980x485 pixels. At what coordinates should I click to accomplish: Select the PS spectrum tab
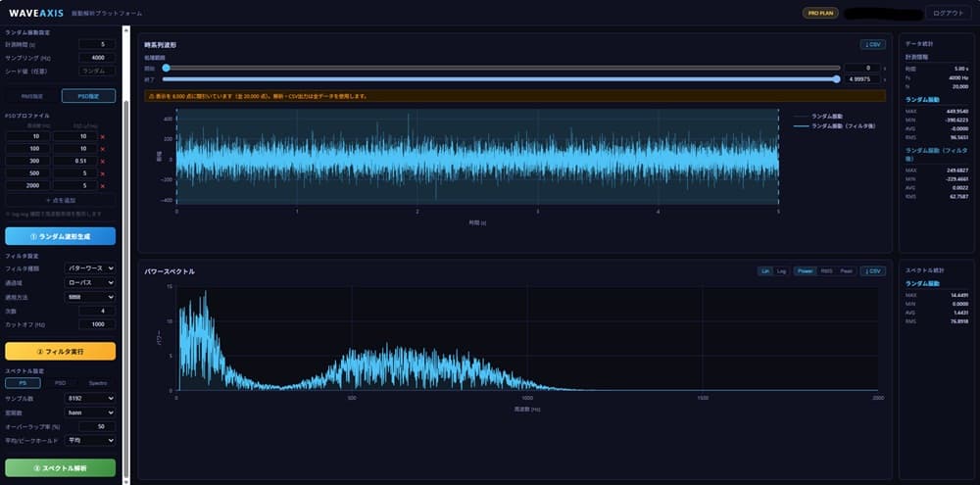point(23,383)
